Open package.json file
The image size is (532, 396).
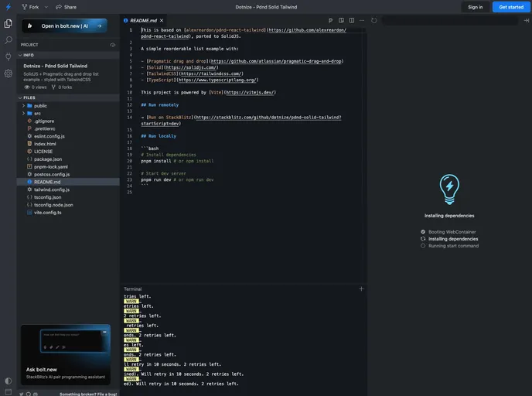point(68,159)
